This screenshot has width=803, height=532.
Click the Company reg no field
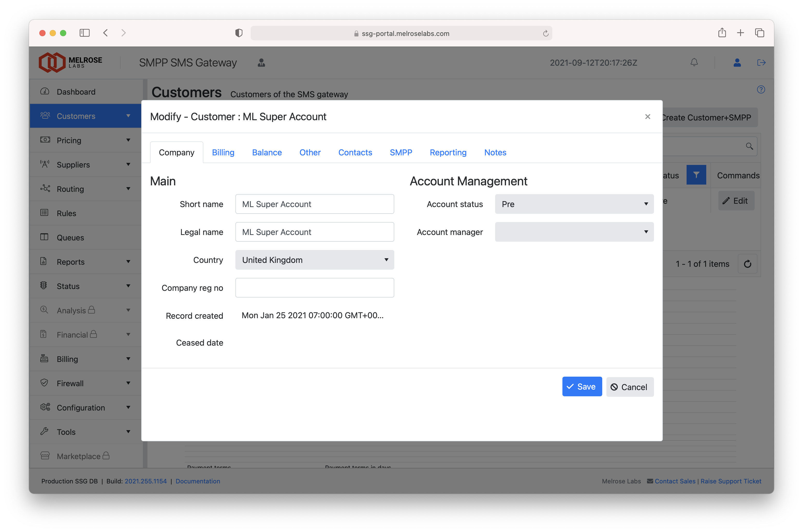coord(314,288)
